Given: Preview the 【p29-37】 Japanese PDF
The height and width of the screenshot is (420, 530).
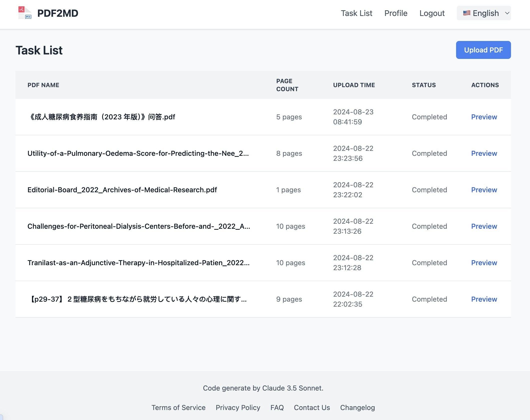Looking at the screenshot, I should pos(484,299).
